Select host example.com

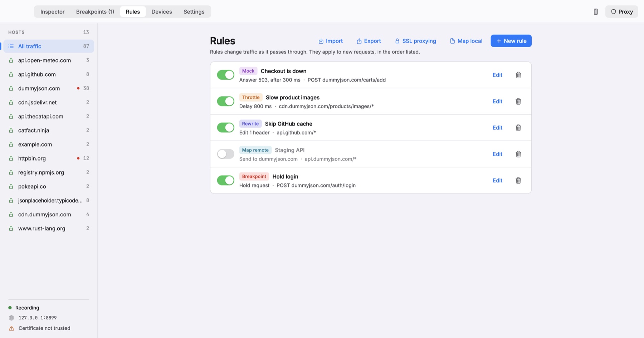(49, 144)
